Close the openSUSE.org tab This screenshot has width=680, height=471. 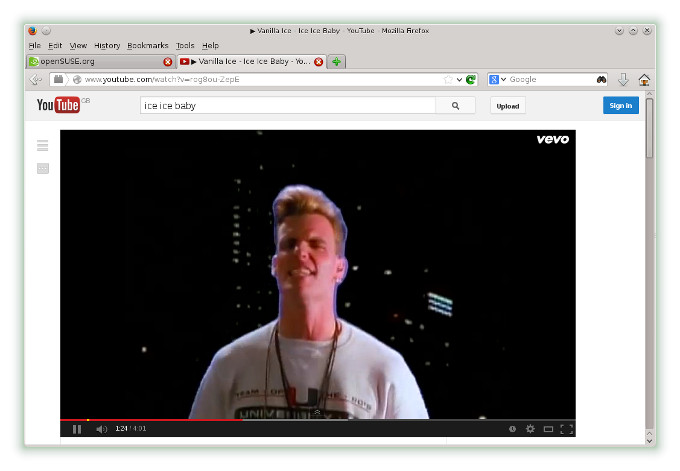pos(167,62)
